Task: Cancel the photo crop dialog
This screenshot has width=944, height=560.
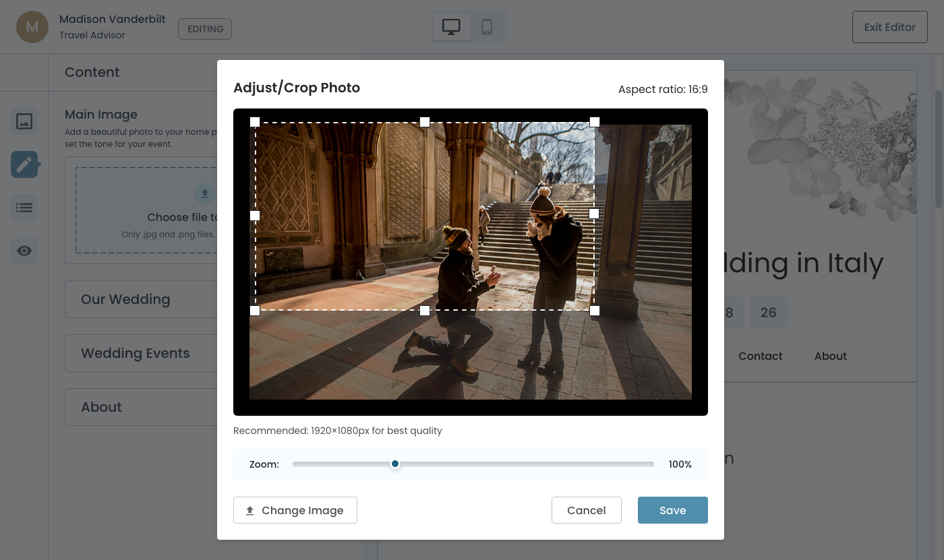Action: (586, 510)
